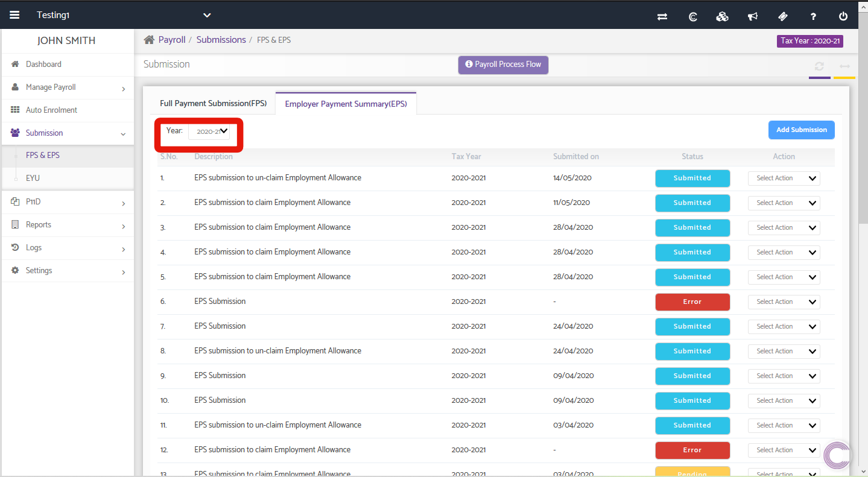Screen dimensions: 868x477
Task: Click the home icon in breadcrumb
Action: coord(149,40)
